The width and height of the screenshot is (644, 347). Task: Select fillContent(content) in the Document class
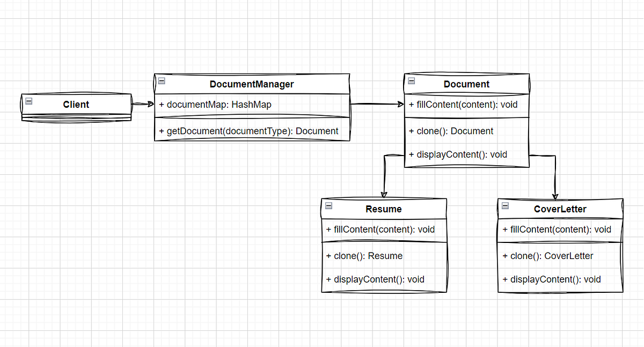tap(463, 105)
